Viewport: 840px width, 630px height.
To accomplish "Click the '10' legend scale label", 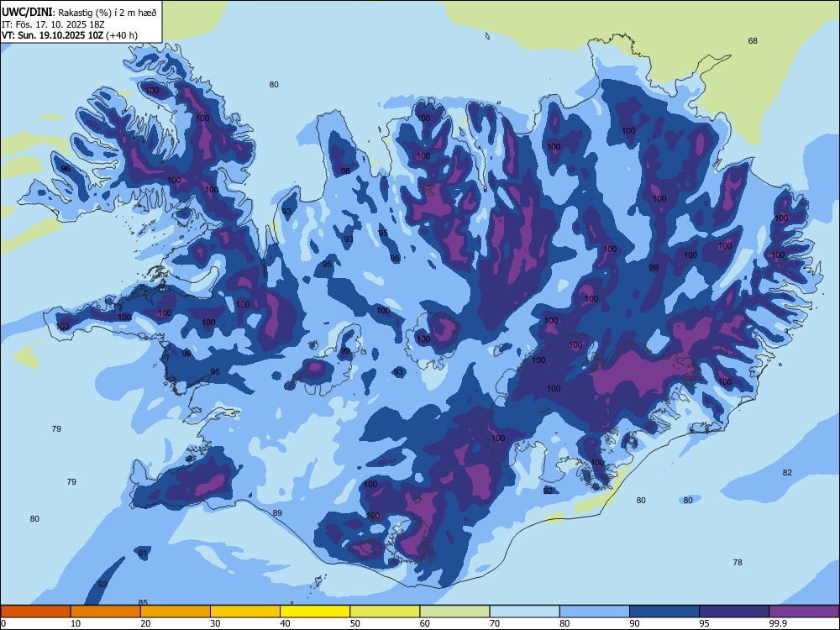I will (76, 623).
